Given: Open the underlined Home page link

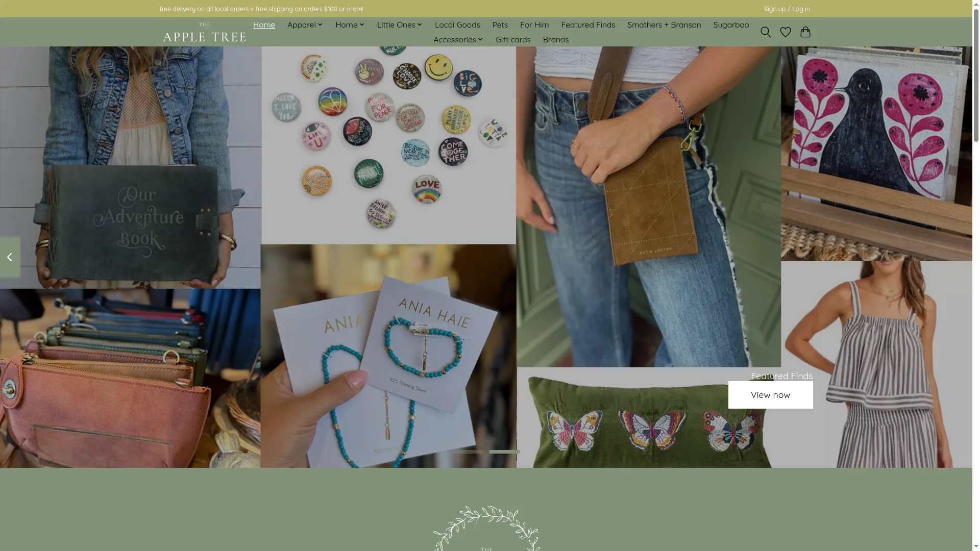Looking at the screenshot, I should pos(264,24).
